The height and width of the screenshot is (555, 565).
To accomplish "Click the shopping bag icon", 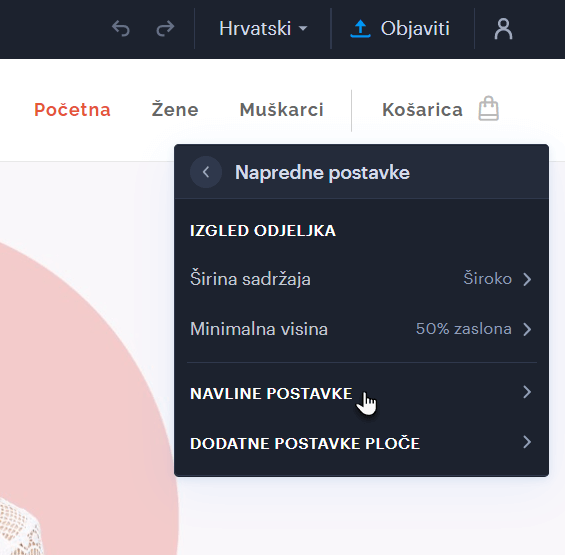I will coord(488,108).
